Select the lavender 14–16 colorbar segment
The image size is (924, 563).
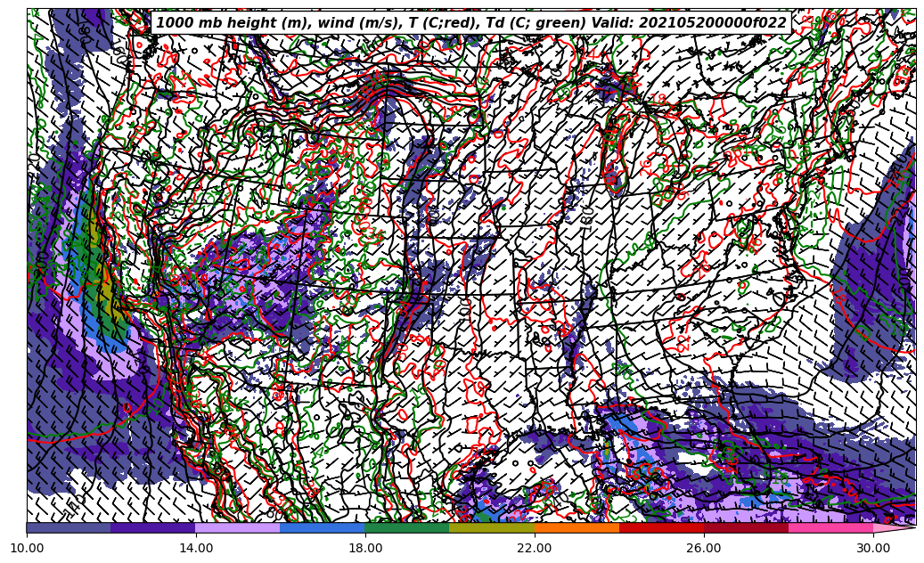click(238, 527)
